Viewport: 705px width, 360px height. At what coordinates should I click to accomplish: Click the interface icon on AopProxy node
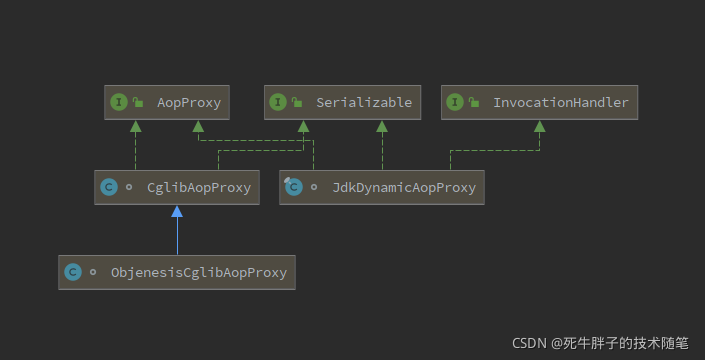click(119, 102)
